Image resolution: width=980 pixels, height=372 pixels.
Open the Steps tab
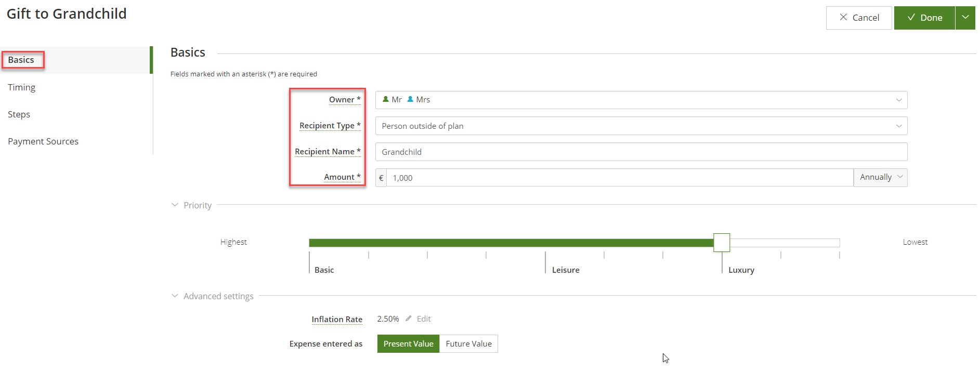coord(19,114)
